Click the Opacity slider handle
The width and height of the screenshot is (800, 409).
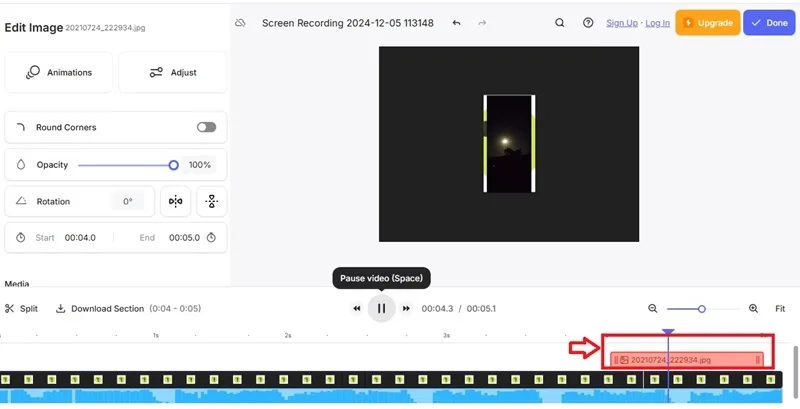point(173,165)
